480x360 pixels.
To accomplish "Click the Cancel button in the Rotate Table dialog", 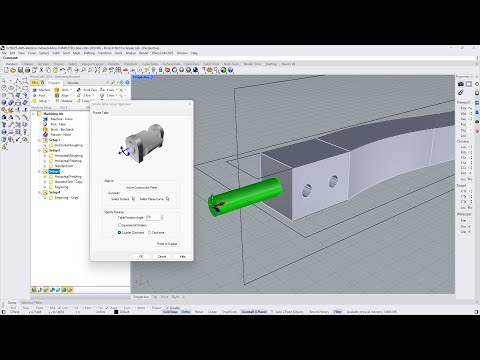I will pos(162,256).
